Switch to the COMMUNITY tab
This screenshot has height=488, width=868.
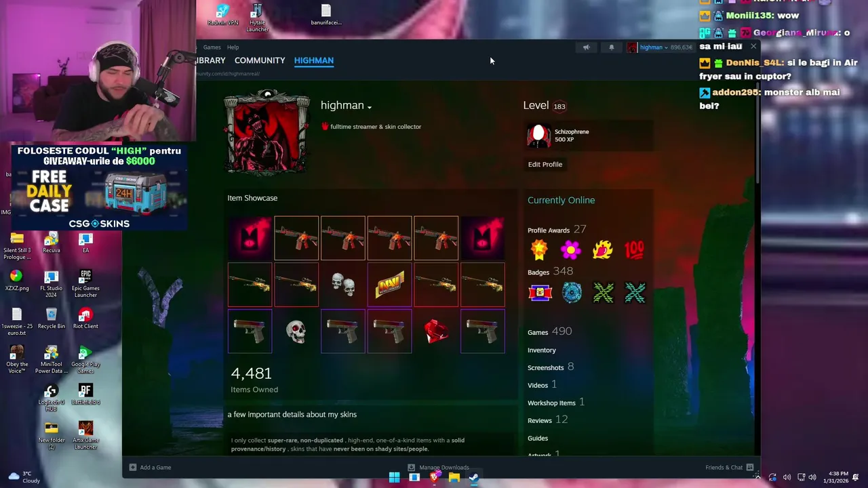tap(260, 60)
